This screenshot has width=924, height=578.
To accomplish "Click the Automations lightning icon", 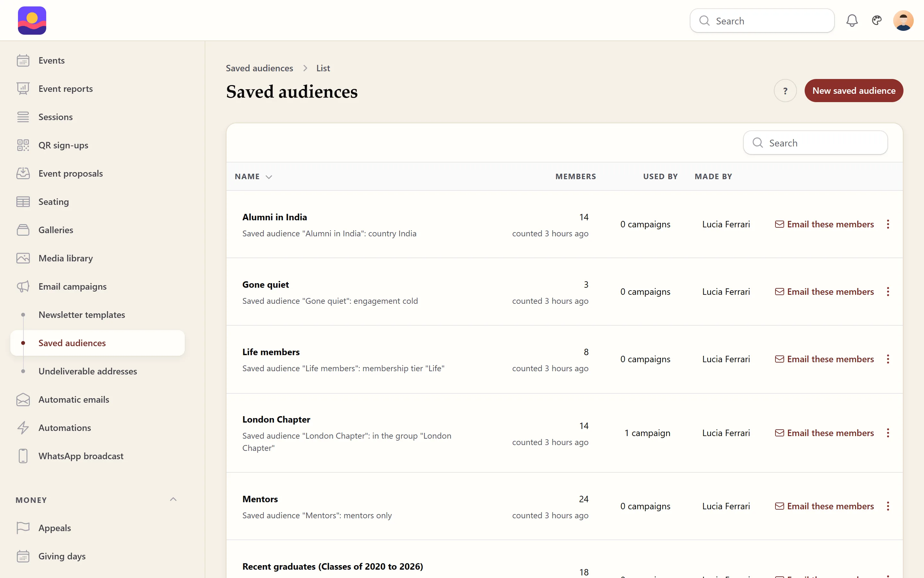I will coord(23,428).
